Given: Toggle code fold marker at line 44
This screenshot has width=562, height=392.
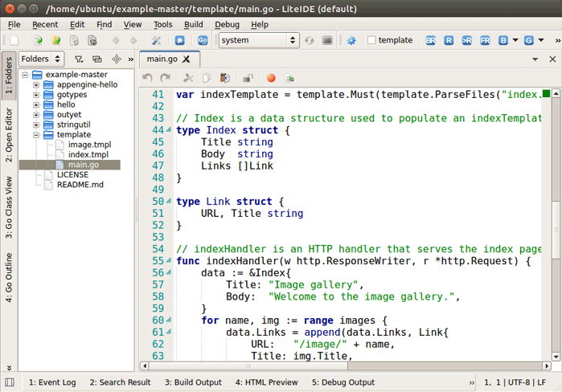Looking at the screenshot, I should tap(169, 130).
